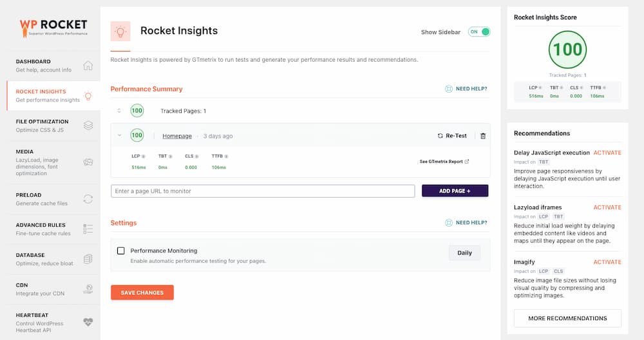Click the TBT tag under Delay JavaScript execution

(544, 162)
